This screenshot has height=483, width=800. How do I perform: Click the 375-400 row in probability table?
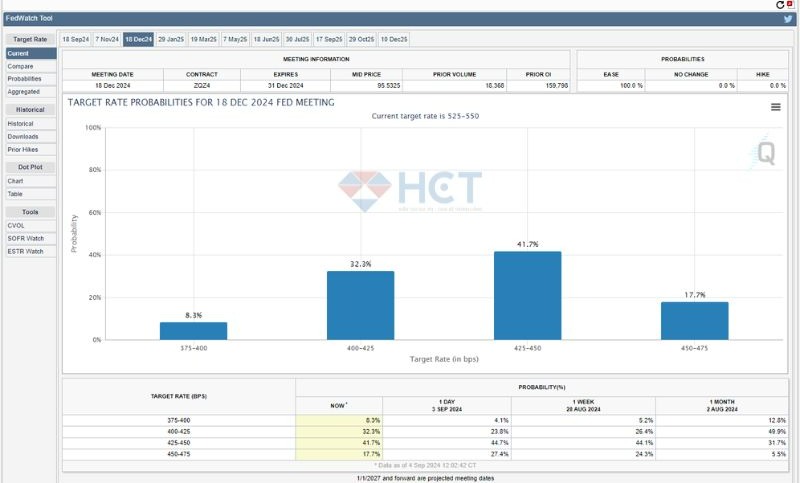(425, 421)
